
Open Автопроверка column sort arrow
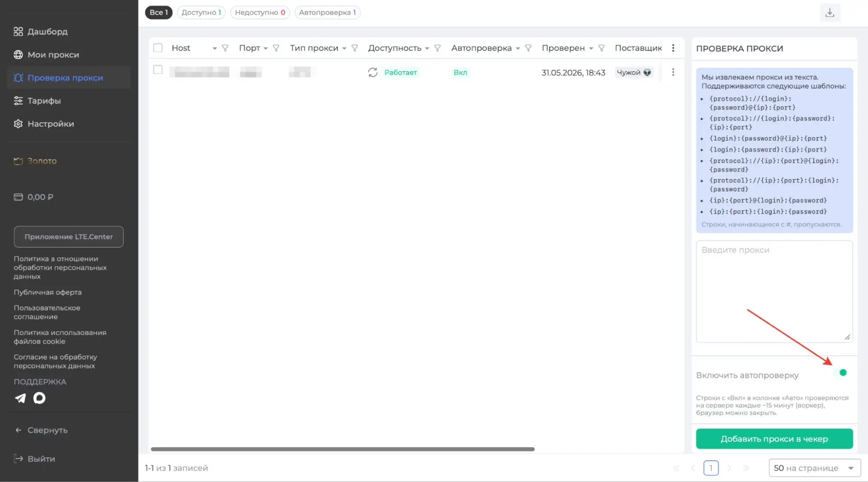(x=518, y=49)
